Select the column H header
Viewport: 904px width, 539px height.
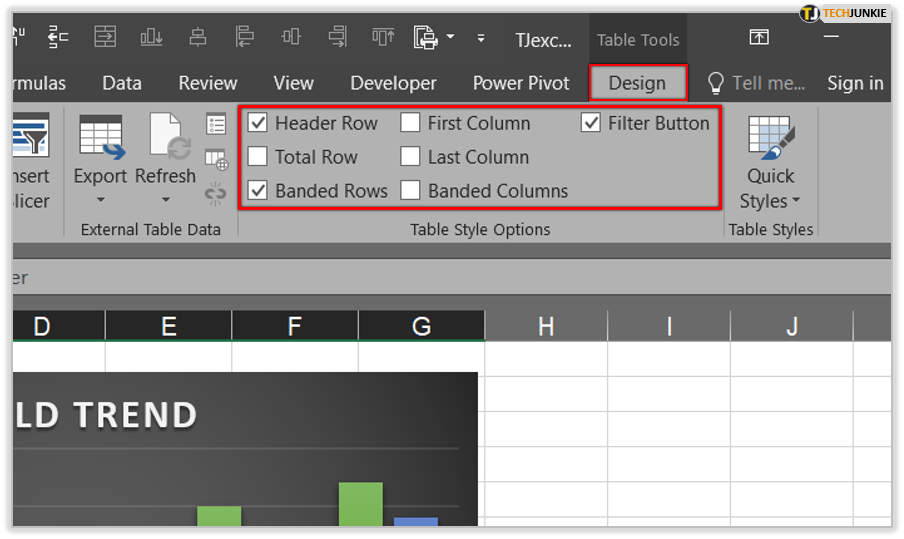(546, 326)
